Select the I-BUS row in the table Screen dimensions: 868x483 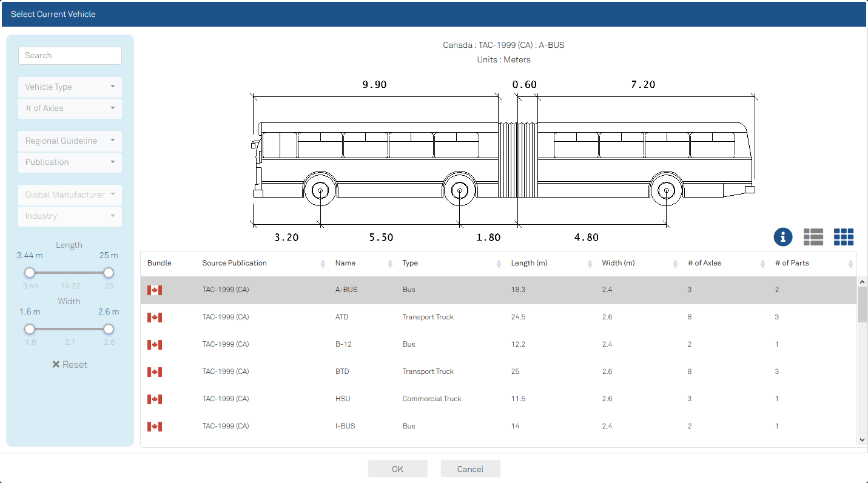pos(425,426)
